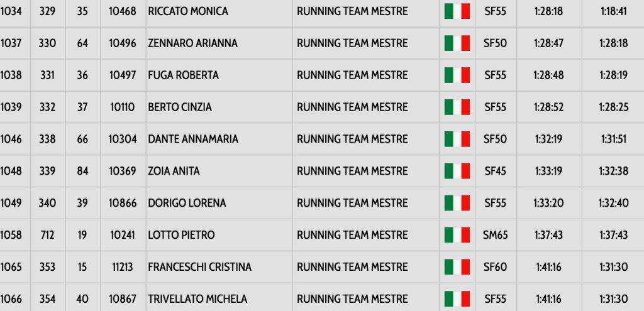The image size is (644, 311).
Task: Select the Italy flag in Fuga Roberta's row
Action: pos(457,75)
